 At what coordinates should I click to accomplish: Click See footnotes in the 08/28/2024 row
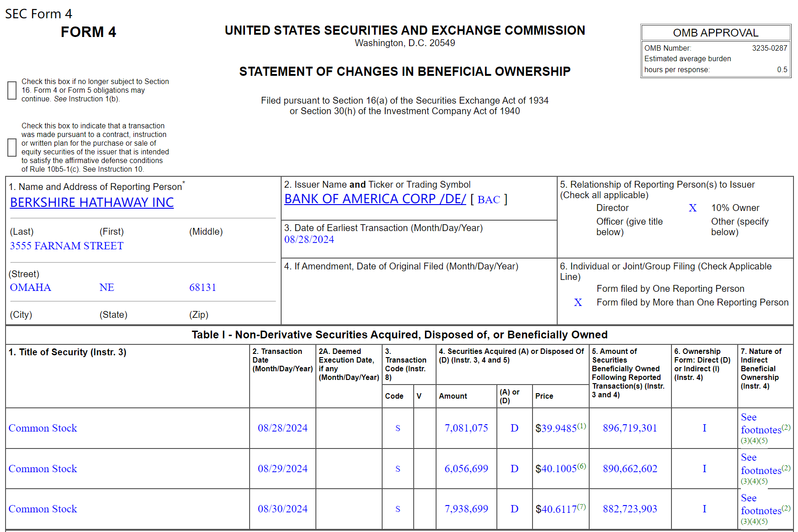[x=761, y=423]
